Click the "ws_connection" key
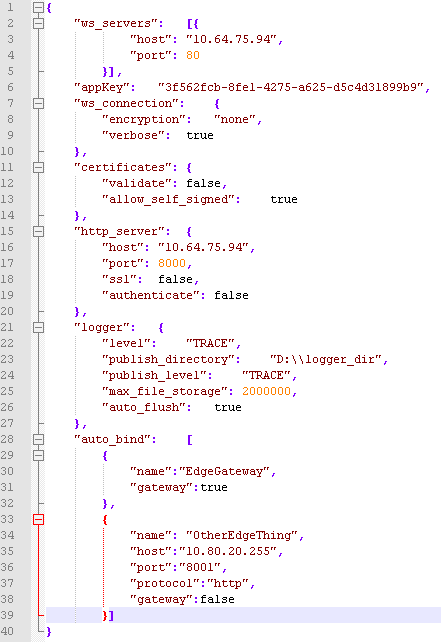The width and height of the screenshot is (441, 642). click(127, 103)
